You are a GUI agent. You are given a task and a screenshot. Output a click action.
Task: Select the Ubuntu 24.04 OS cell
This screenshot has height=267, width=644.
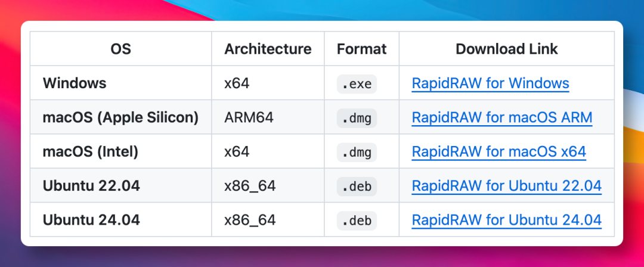(x=91, y=220)
